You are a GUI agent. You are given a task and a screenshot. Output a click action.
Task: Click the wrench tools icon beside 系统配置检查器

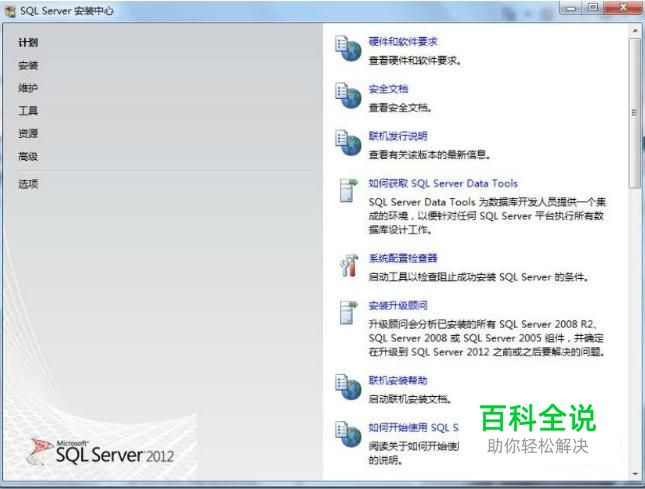point(349,265)
